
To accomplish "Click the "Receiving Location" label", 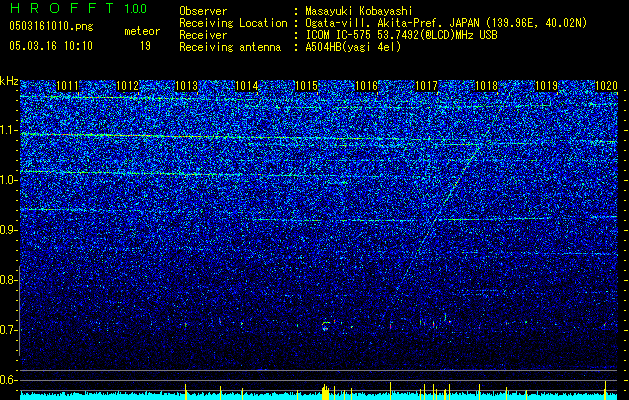I will click(233, 23).
